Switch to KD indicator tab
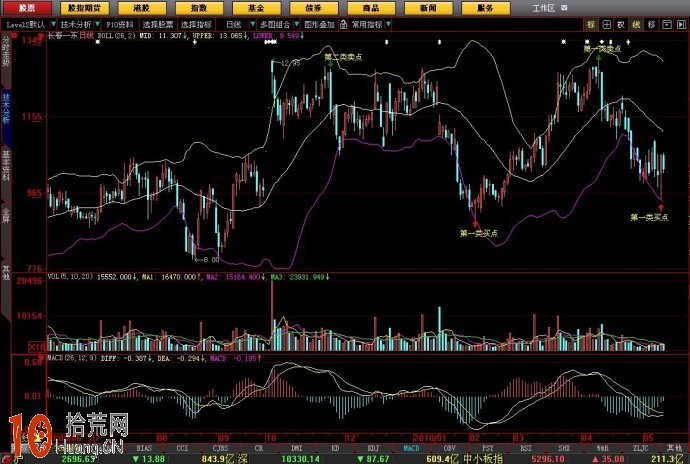690x464 pixels. [x=335, y=448]
